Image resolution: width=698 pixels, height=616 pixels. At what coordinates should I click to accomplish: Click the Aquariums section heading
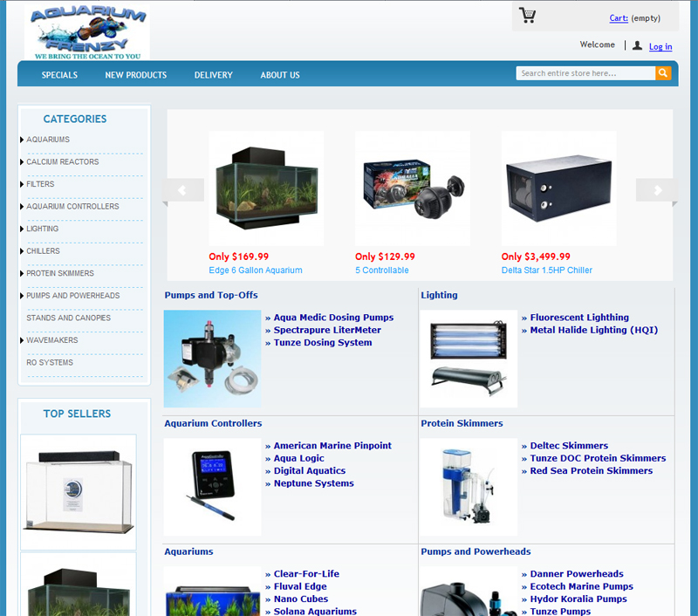coord(188,551)
